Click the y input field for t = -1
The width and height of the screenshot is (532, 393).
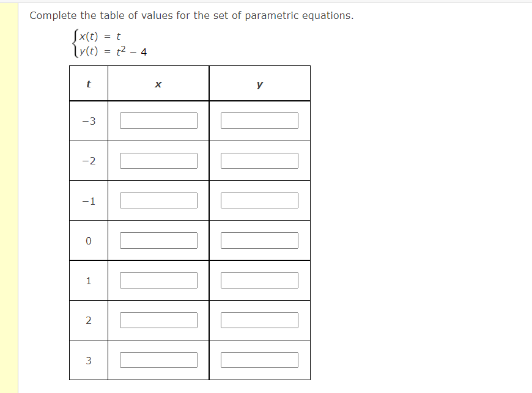point(259,200)
